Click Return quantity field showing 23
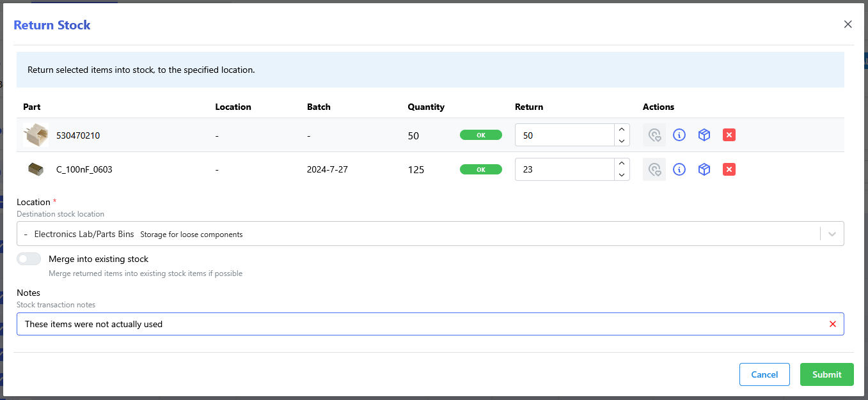 pyautogui.click(x=564, y=169)
